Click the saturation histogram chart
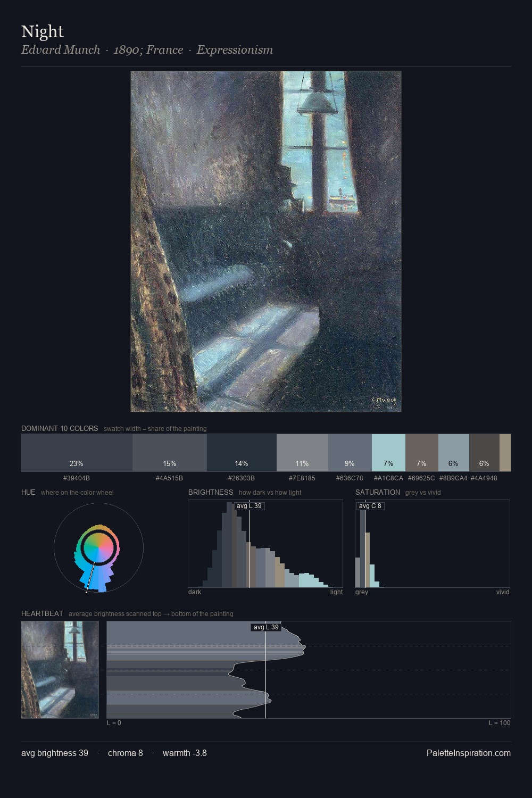Viewport: 532px width, 798px height. pos(433,544)
